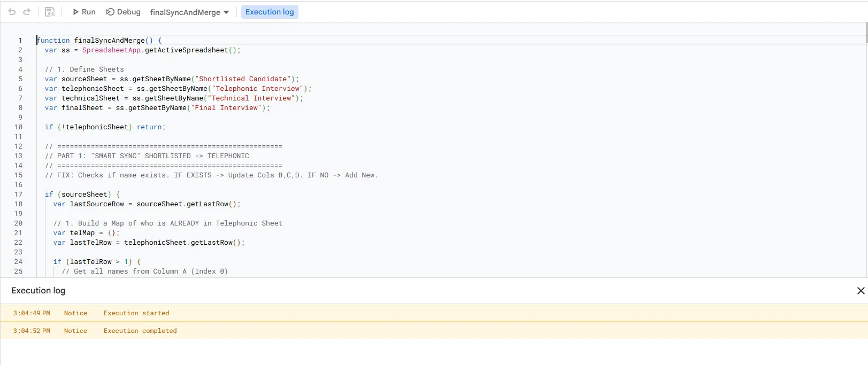Save project with the floppy disk icon
Image resolution: width=868 pixels, height=365 pixels.
pyautogui.click(x=50, y=12)
